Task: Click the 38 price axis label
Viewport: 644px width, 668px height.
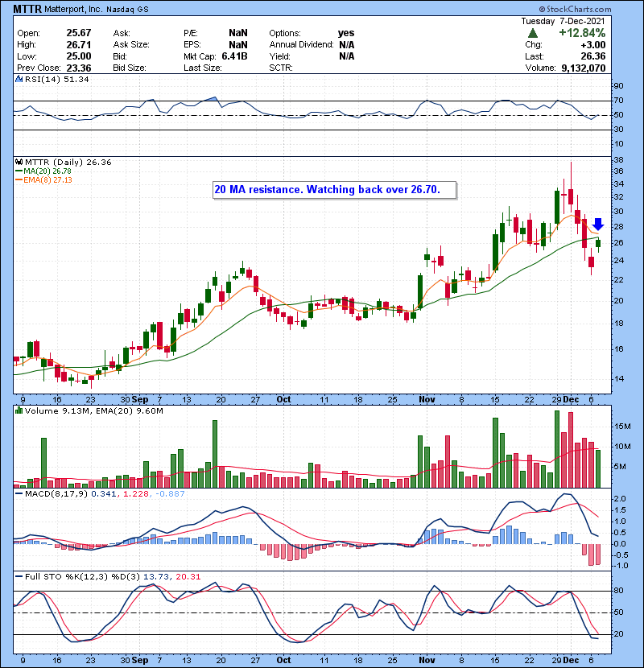Action: (x=618, y=160)
